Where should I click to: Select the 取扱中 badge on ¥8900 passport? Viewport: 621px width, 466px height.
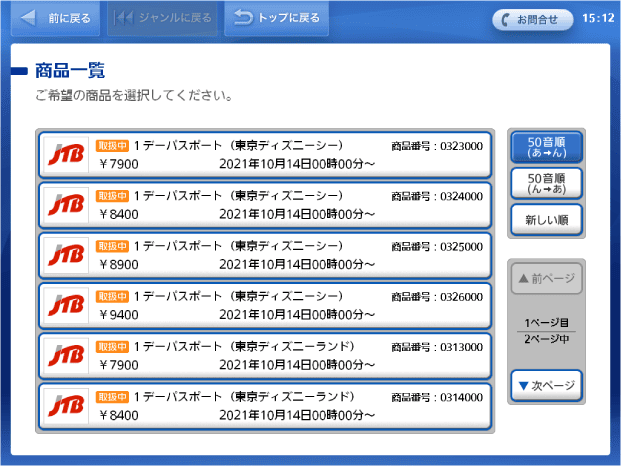pos(112,246)
